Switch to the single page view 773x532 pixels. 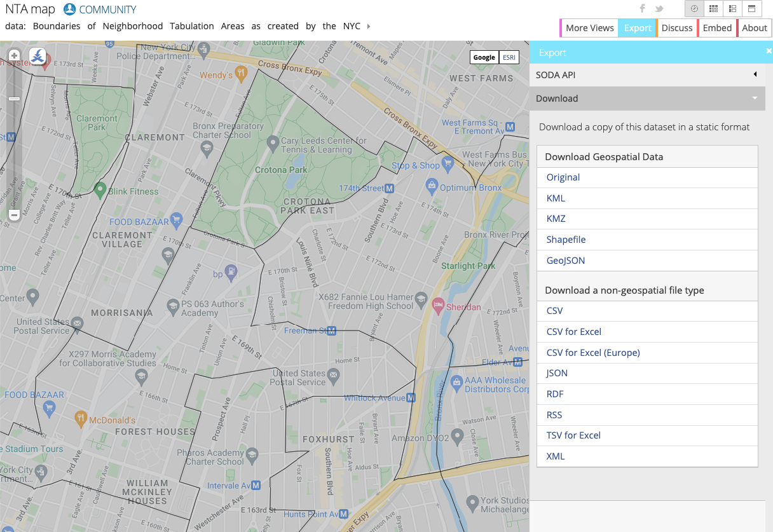click(752, 8)
